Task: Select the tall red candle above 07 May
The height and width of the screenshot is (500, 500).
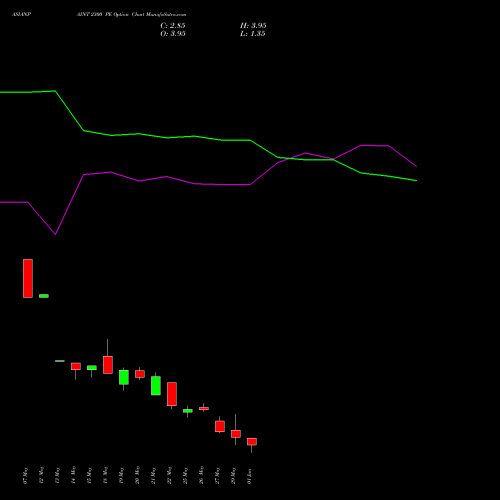Action: pos(28,278)
